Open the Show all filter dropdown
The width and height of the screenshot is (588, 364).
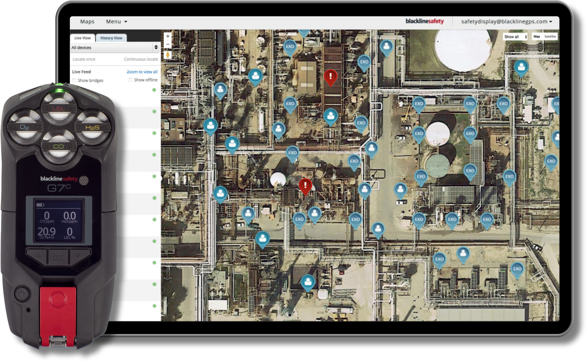515,37
